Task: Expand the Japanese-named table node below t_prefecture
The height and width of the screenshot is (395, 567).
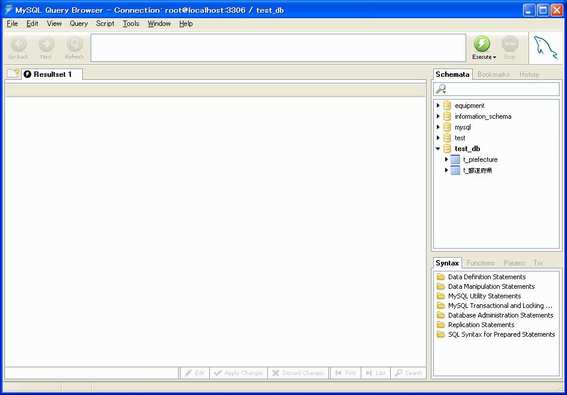Action: click(447, 170)
